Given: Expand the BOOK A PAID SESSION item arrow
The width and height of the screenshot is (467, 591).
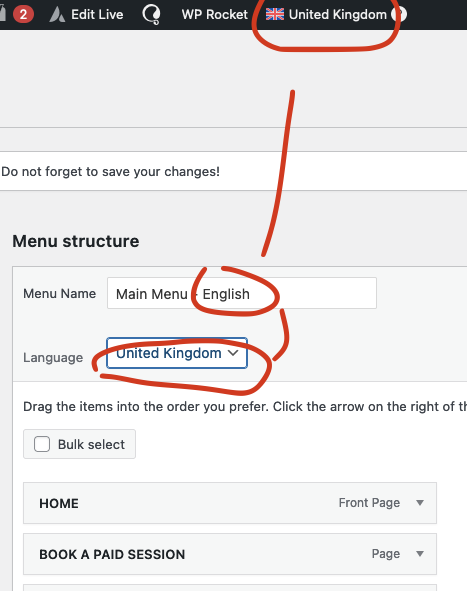Looking at the screenshot, I should (420, 554).
